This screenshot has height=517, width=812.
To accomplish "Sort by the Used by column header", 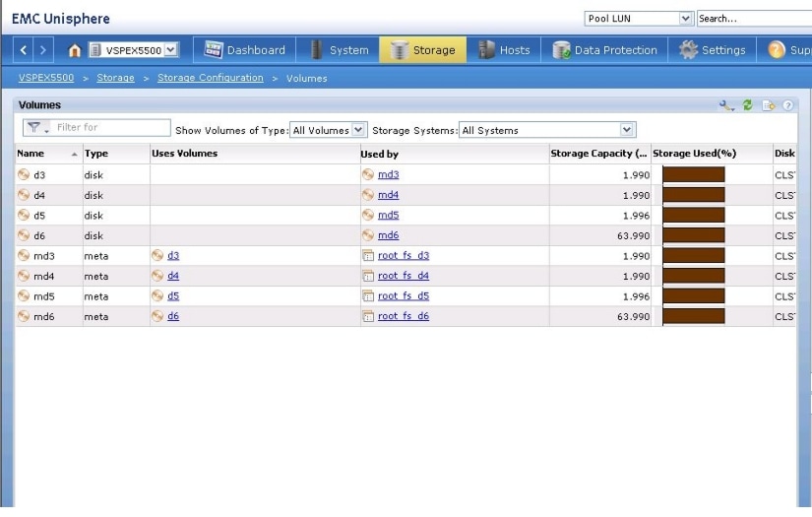I will pyautogui.click(x=454, y=154).
